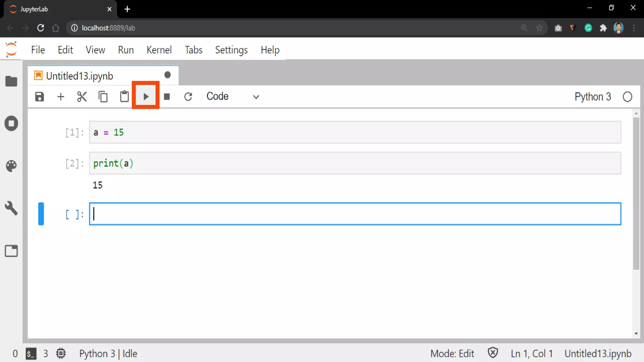644x362 pixels.
Task: Open the commands palette sidebar icon
Action: point(11,166)
